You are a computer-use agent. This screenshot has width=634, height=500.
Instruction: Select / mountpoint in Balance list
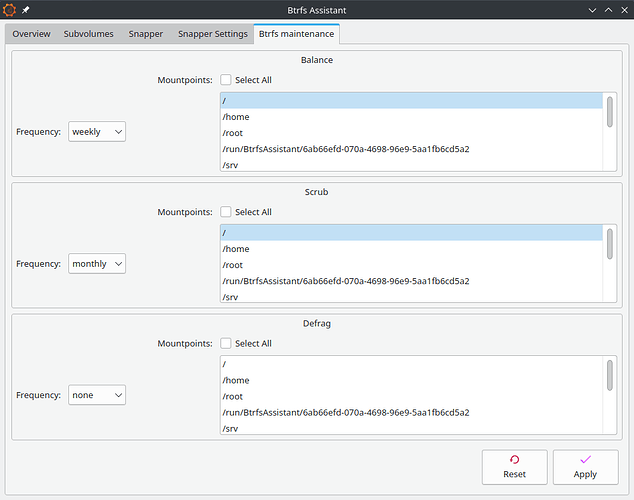coord(412,101)
